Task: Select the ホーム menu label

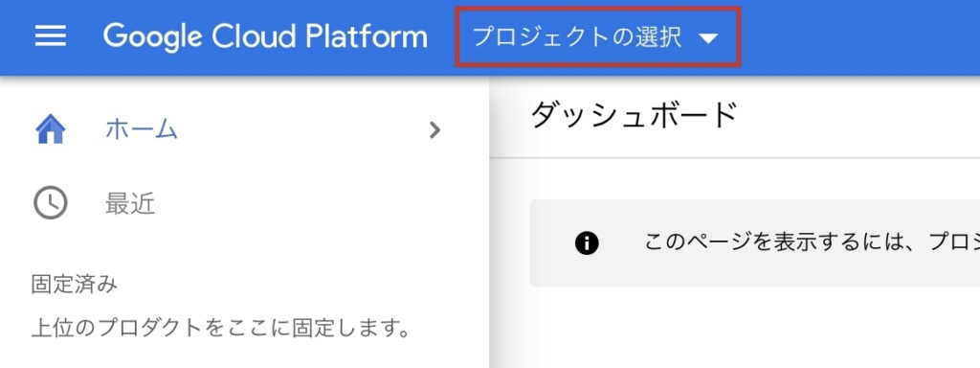Action: 142,129
